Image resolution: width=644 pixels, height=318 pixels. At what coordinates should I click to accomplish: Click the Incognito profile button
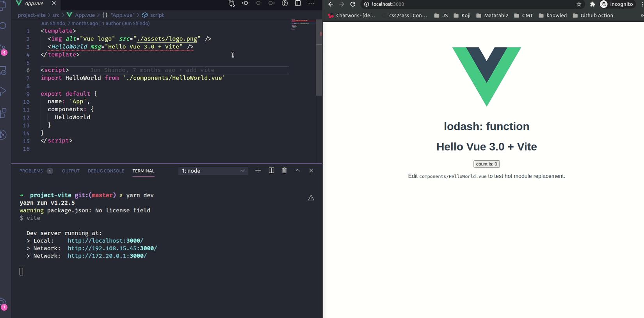[x=617, y=4]
